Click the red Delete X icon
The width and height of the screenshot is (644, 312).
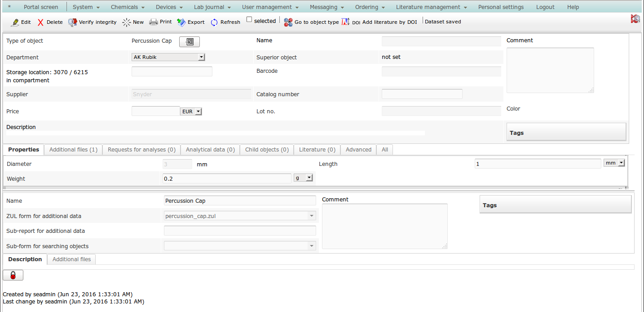pyautogui.click(x=40, y=22)
